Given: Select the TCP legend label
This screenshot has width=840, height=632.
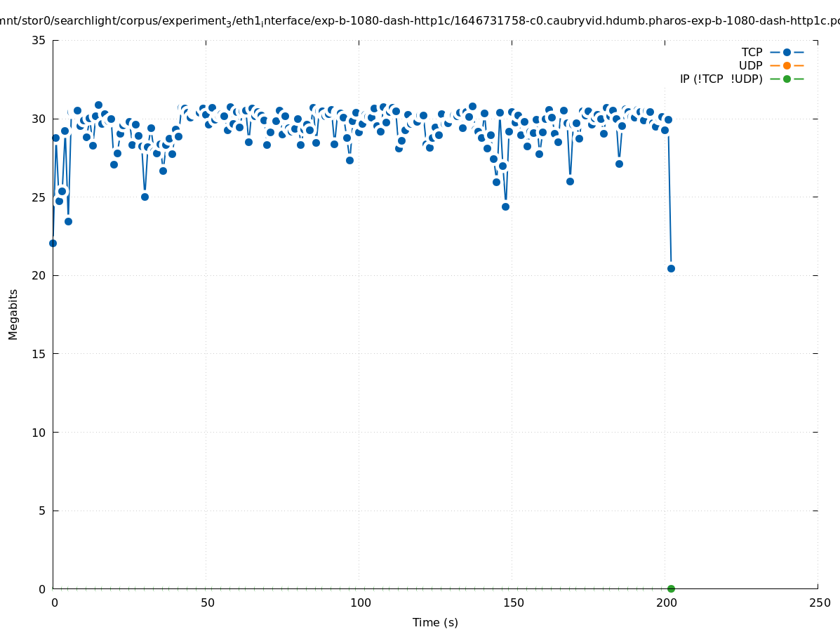Looking at the screenshot, I should point(752,52).
